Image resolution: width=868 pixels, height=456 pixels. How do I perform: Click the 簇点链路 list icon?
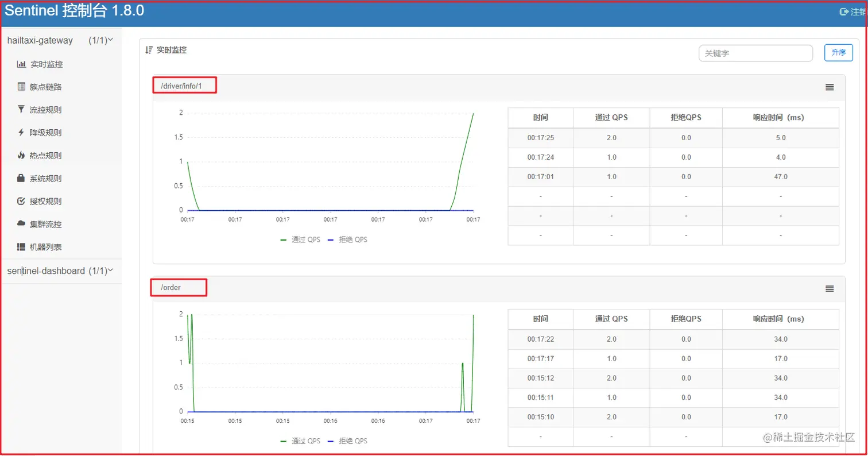tap(21, 87)
